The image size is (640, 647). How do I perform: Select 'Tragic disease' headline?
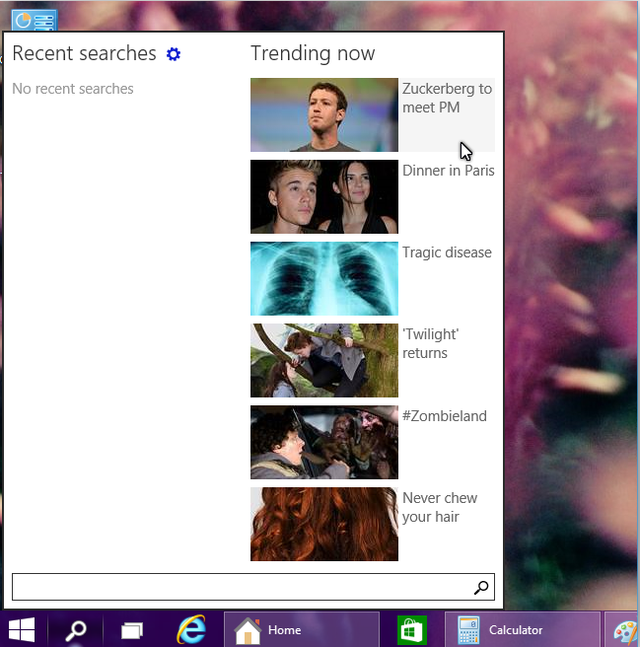(447, 253)
